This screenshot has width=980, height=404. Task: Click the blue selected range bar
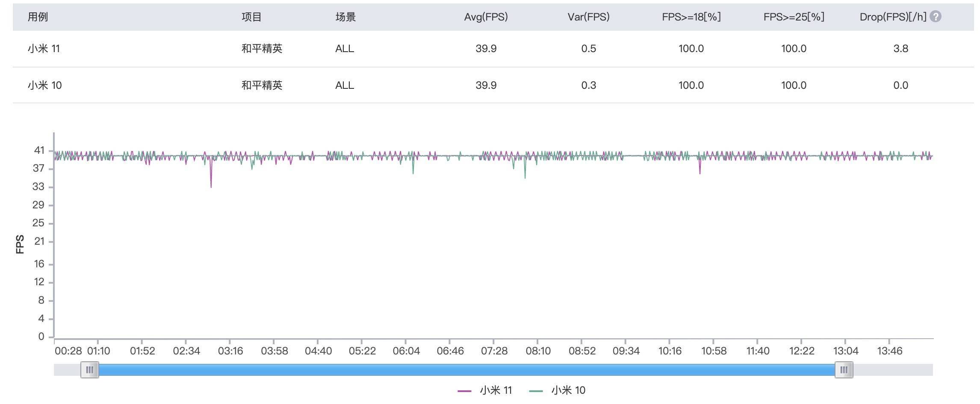click(x=466, y=370)
